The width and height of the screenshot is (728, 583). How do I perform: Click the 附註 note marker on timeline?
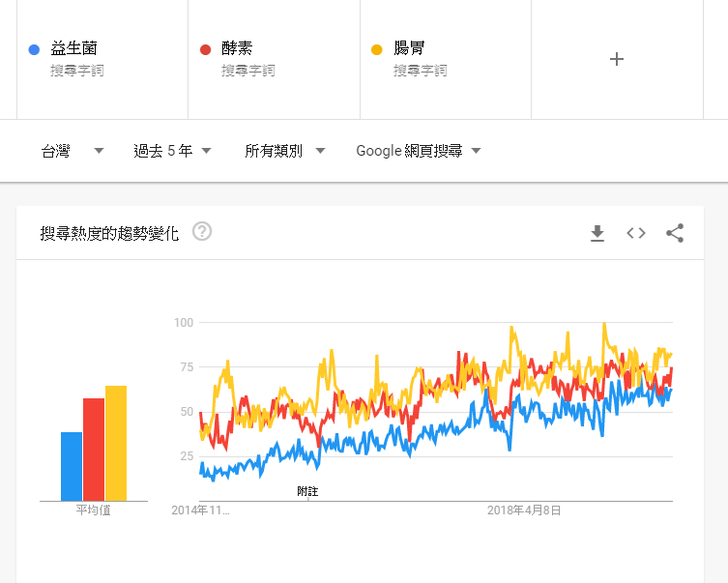click(307, 491)
